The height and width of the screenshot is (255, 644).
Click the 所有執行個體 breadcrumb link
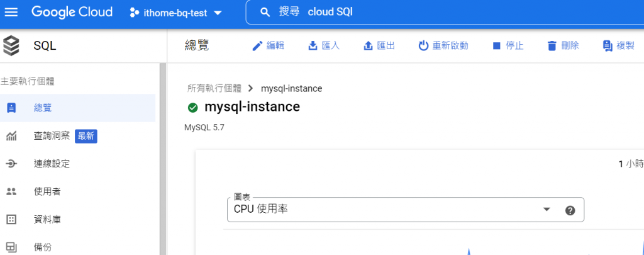coord(214,89)
